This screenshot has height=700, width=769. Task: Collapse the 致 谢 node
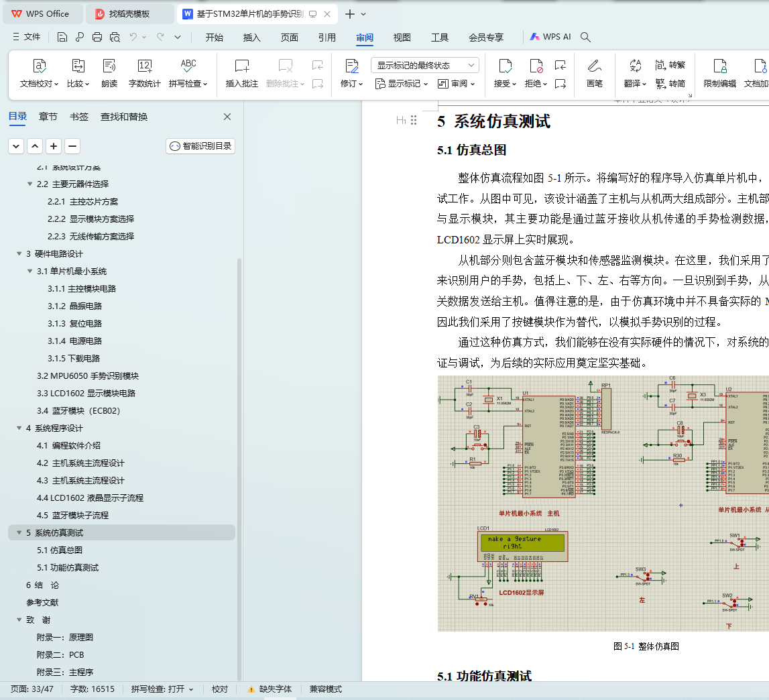pyautogui.click(x=19, y=620)
